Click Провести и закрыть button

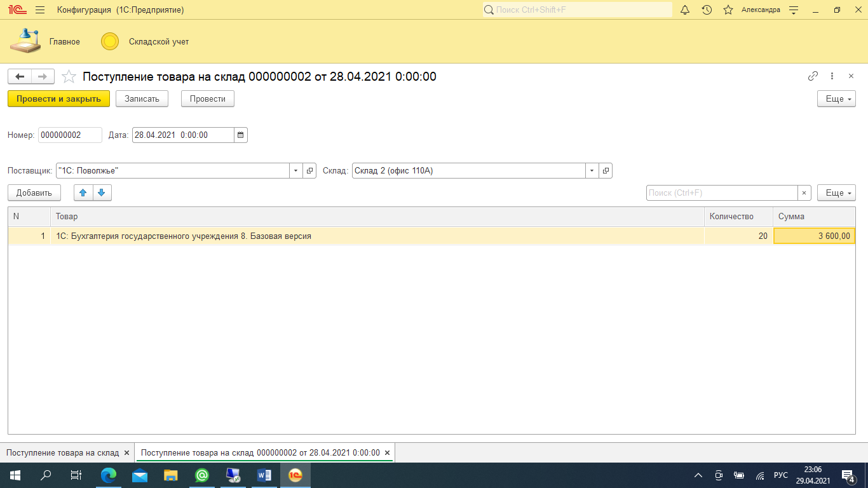[x=58, y=98]
